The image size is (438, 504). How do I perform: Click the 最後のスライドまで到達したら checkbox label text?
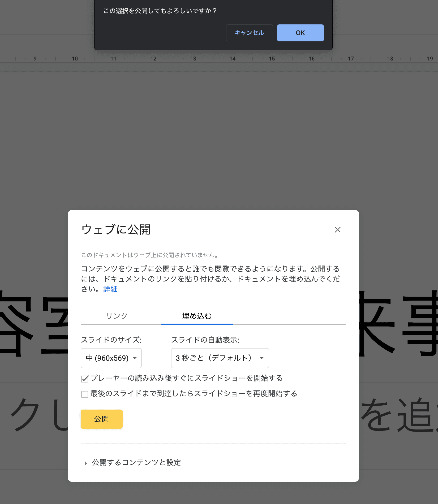(194, 394)
